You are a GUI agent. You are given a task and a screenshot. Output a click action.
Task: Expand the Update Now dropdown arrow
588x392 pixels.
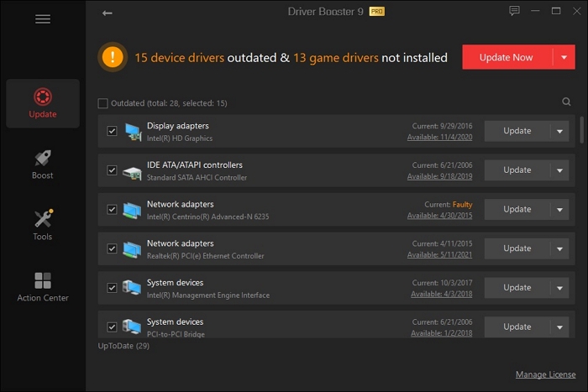[x=564, y=57]
